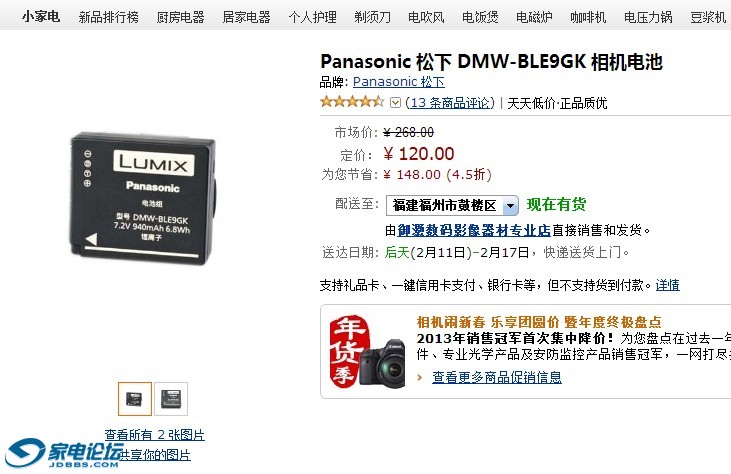Click the Canon camera promotion image

coord(383,363)
